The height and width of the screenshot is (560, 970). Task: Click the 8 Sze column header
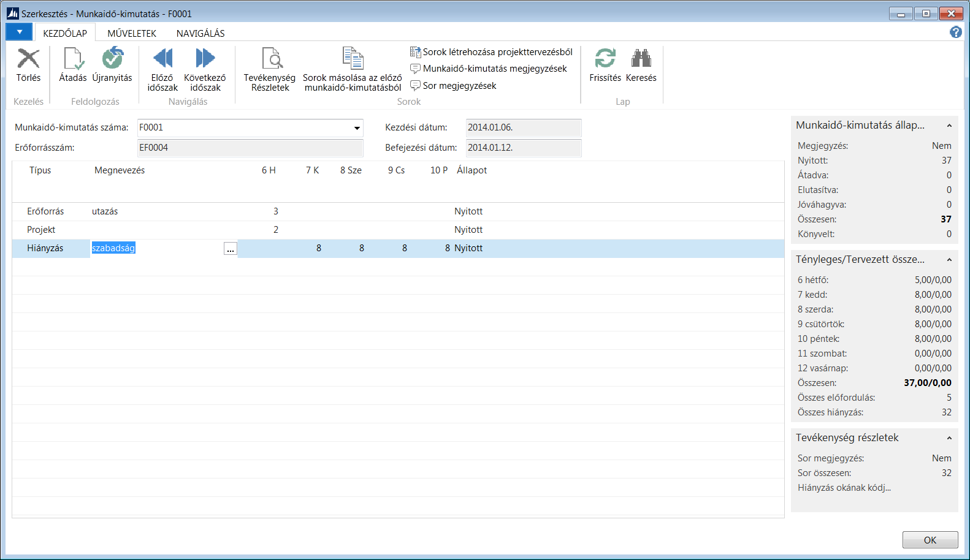(x=351, y=170)
